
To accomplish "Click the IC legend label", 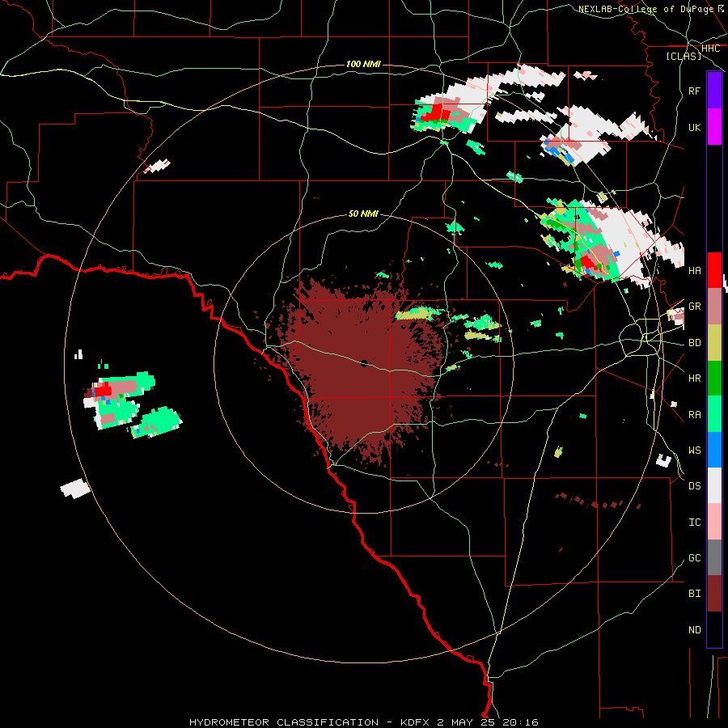I will (694, 523).
